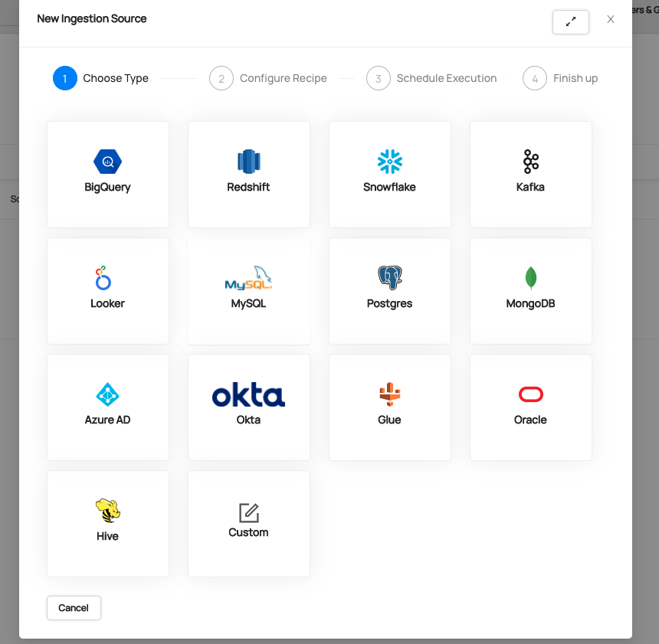
Task: Select the Kafka ingestion source
Action: point(530,175)
